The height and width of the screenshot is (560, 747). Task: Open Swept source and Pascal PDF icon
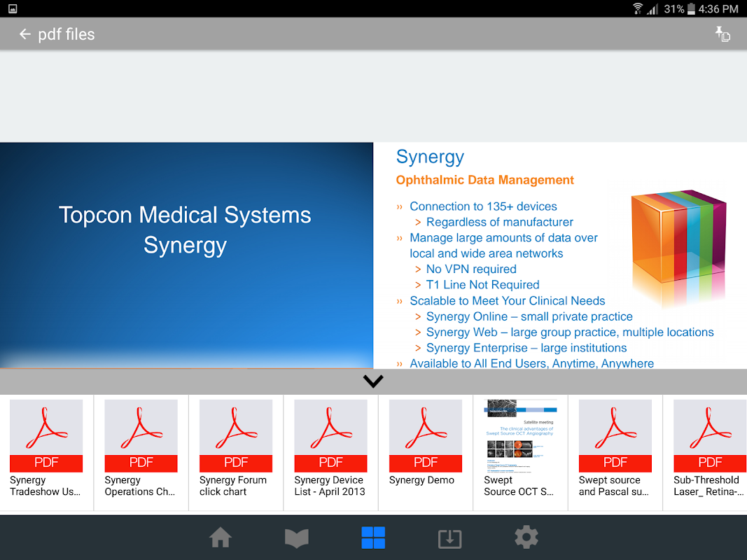(x=615, y=435)
